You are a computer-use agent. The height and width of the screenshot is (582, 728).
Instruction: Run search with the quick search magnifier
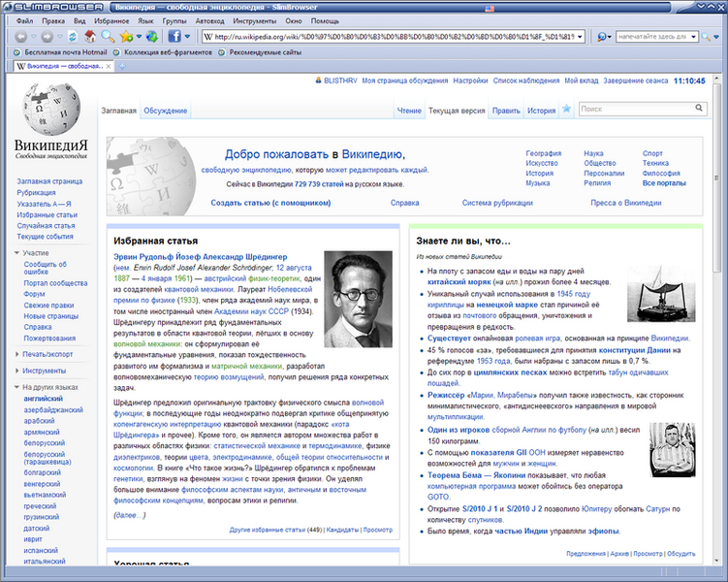706,37
